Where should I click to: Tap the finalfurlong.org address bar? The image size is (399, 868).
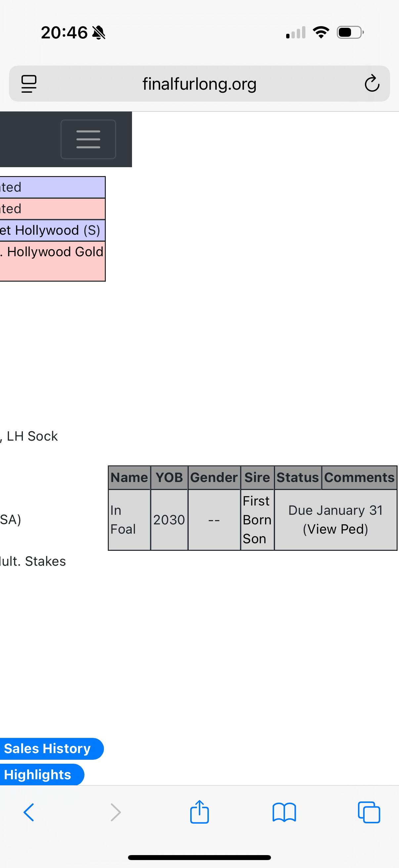[199, 83]
